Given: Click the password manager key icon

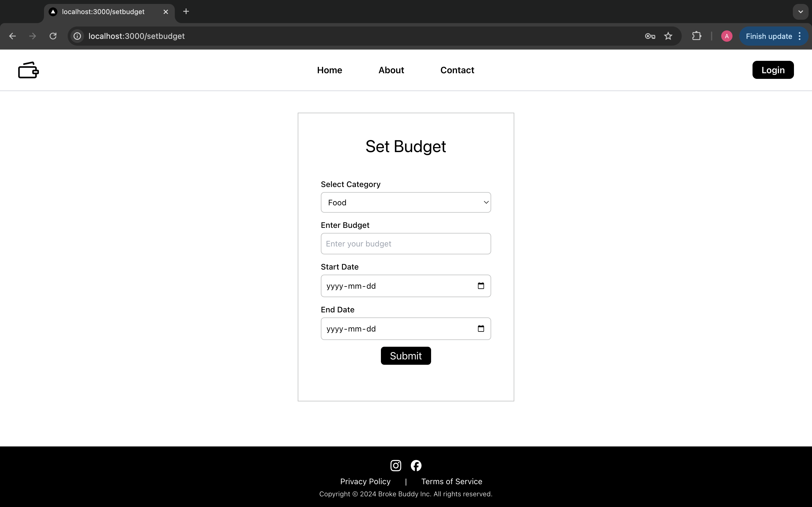Looking at the screenshot, I should [x=650, y=36].
